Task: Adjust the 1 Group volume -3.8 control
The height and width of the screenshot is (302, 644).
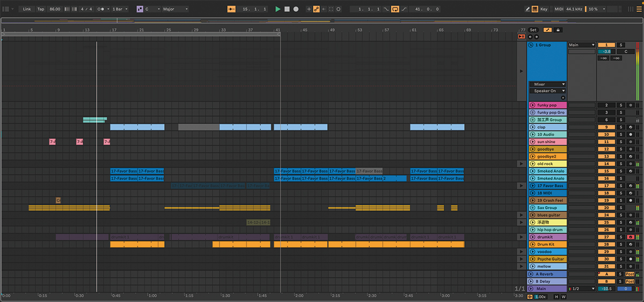Action: 606,51
